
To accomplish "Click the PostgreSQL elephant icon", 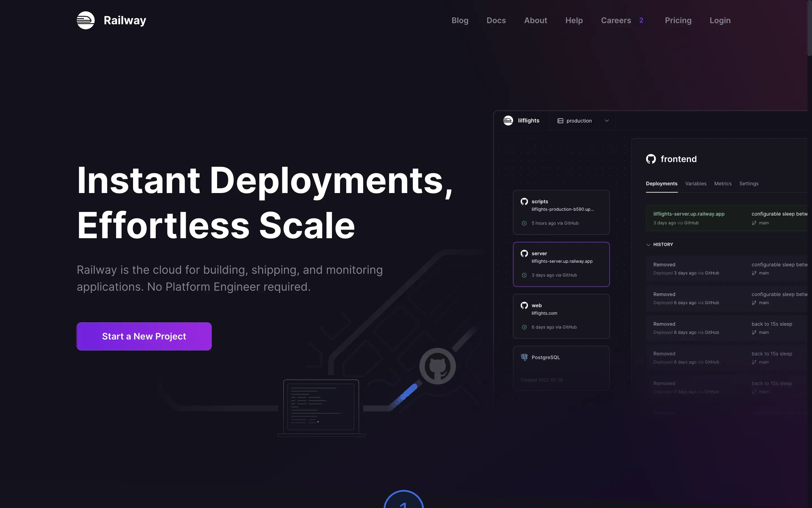I will (524, 358).
